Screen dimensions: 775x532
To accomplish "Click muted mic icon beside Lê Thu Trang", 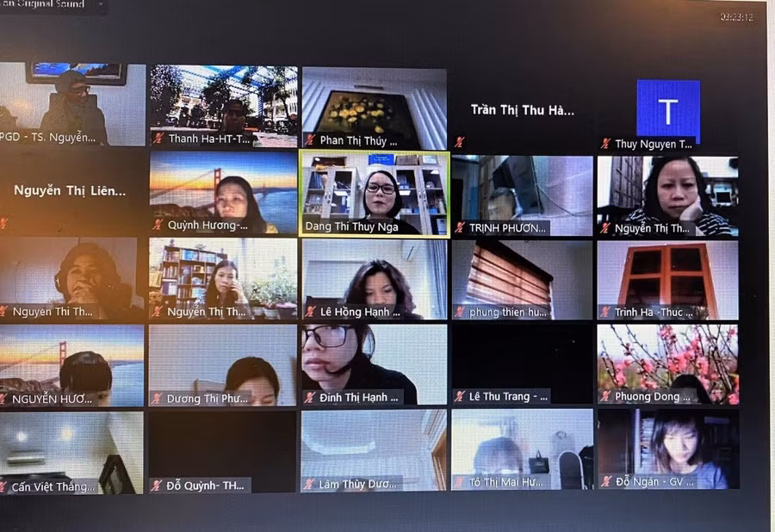I will point(460,397).
